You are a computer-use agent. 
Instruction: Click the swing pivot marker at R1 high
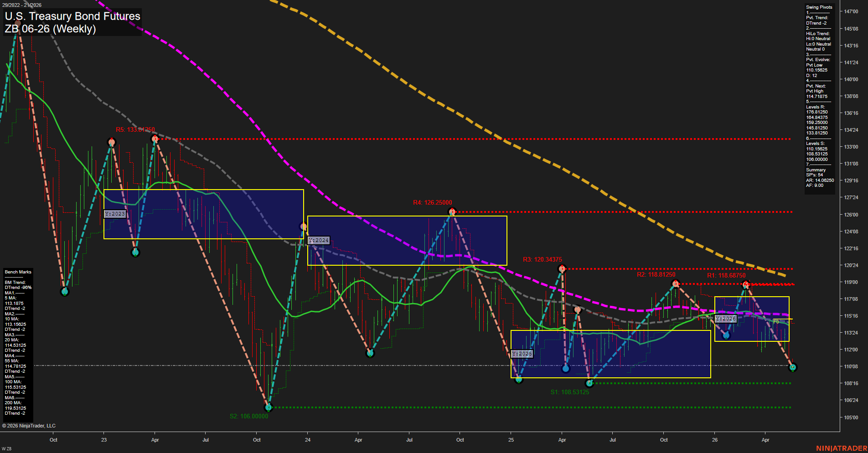click(746, 285)
